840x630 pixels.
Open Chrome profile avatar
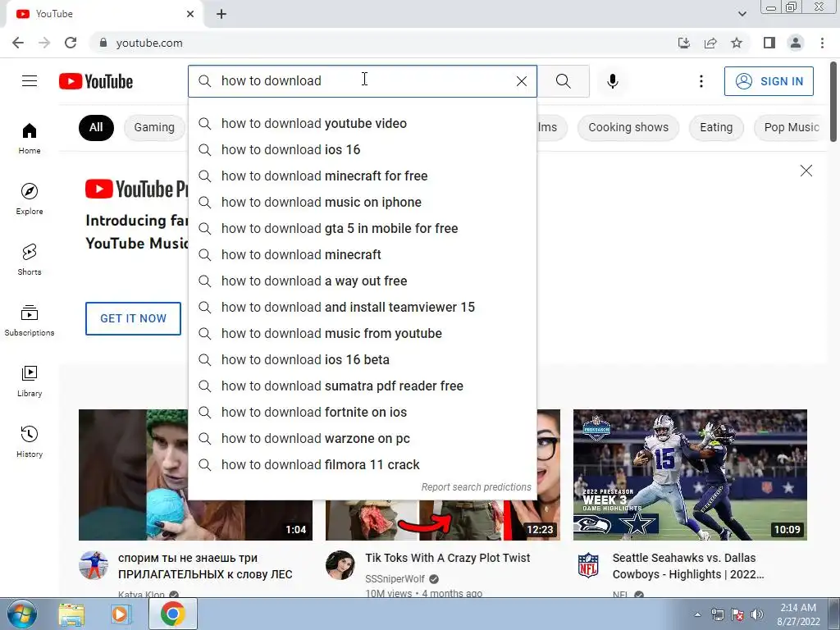(x=796, y=43)
